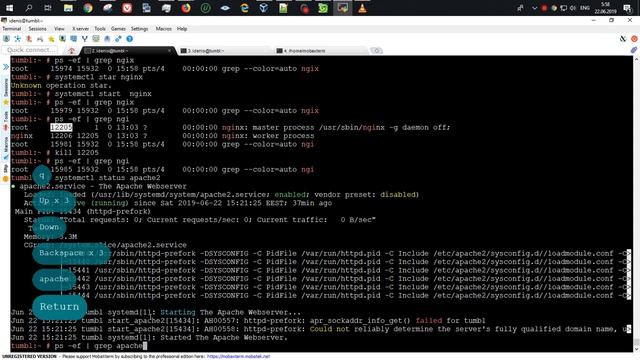This screenshot has height=360, width=640.
Task: Click the X server icon at toolbar right
Action: [623, 39]
